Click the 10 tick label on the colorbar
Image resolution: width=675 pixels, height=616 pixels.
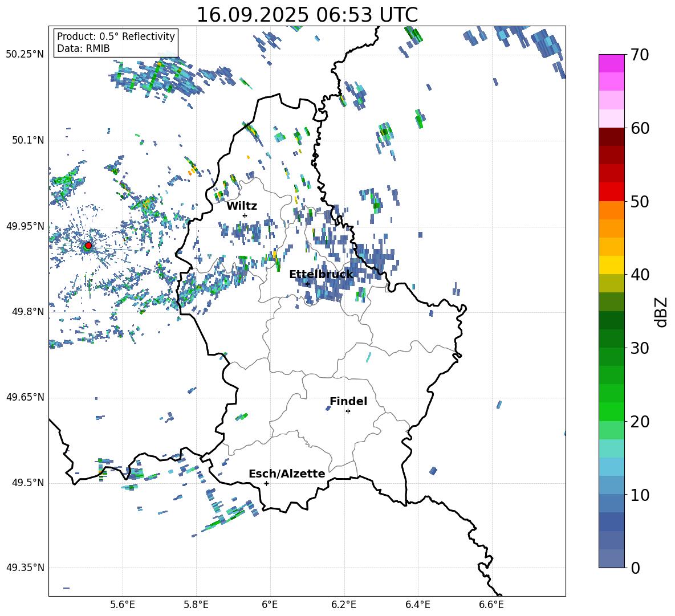pyautogui.click(x=640, y=495)
